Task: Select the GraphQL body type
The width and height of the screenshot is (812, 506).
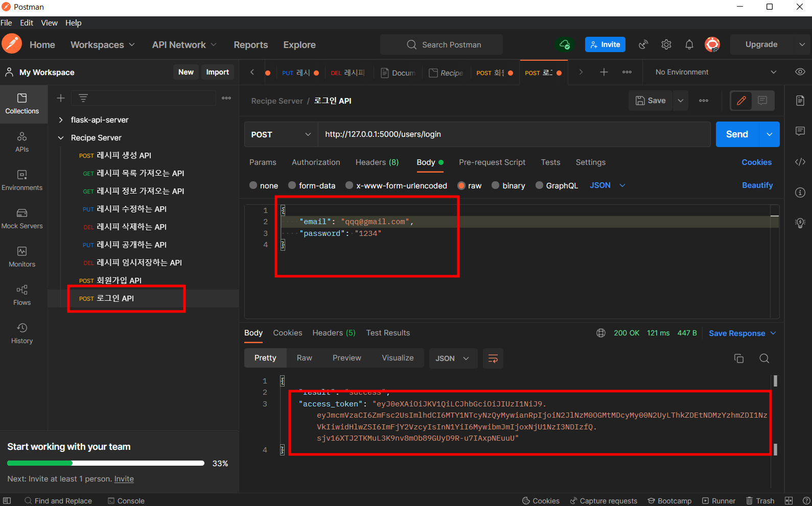Action: 556,185
